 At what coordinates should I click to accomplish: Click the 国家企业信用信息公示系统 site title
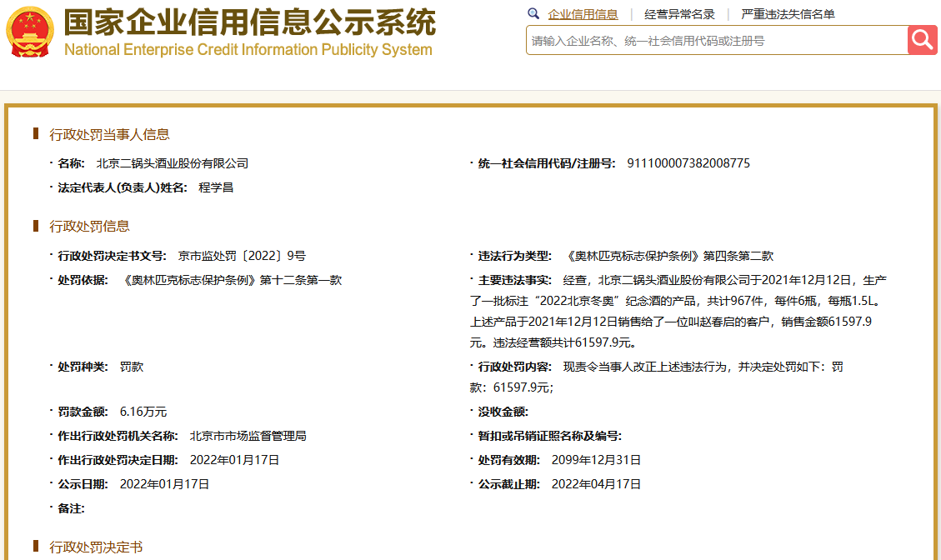250,22
